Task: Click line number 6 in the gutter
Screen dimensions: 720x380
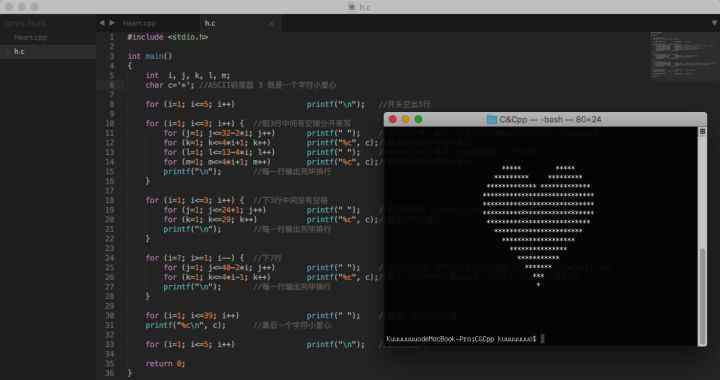Action: [x=112, y=85]
